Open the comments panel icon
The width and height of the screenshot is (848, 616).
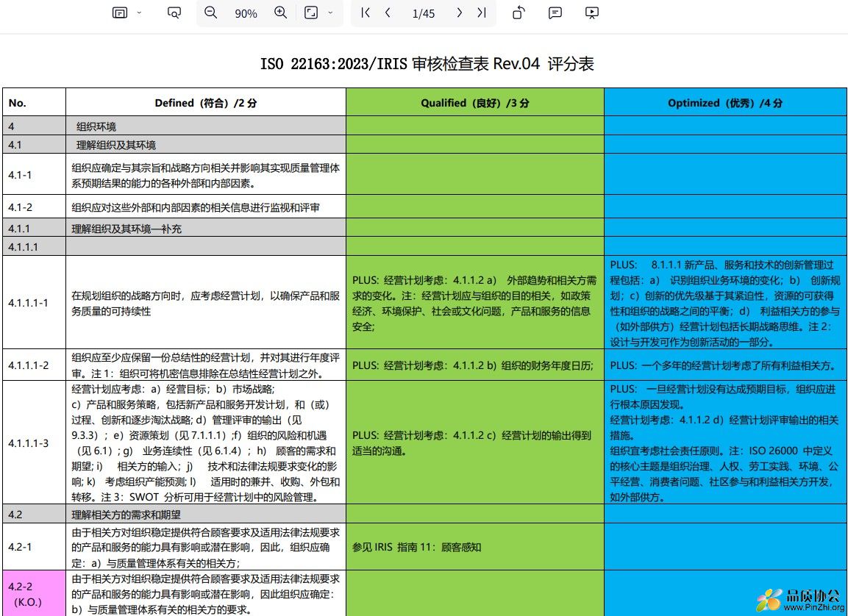pyautogui.click(x=555, y=12)
